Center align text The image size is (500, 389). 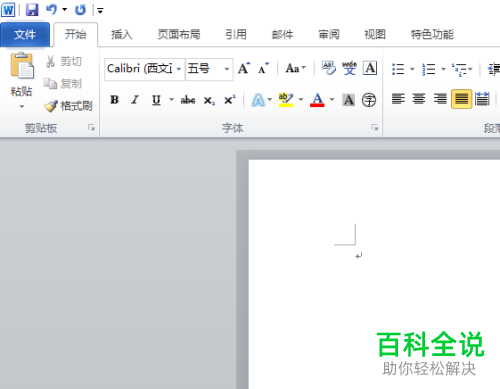(x=419, y=99)
